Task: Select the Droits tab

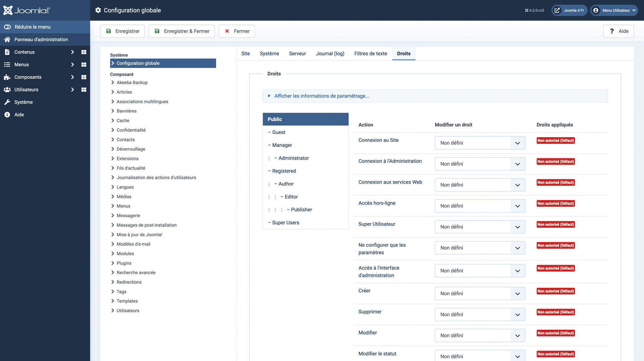Action: [404, 54]
